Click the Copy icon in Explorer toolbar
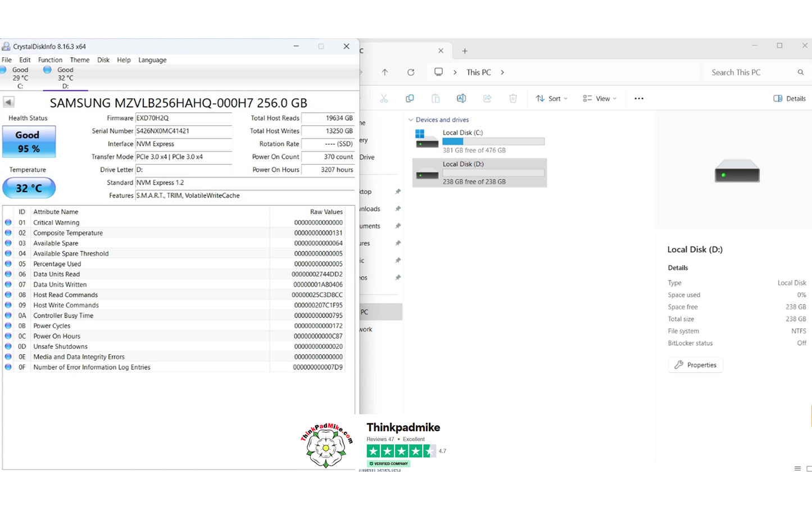 [x=410, y=98]
